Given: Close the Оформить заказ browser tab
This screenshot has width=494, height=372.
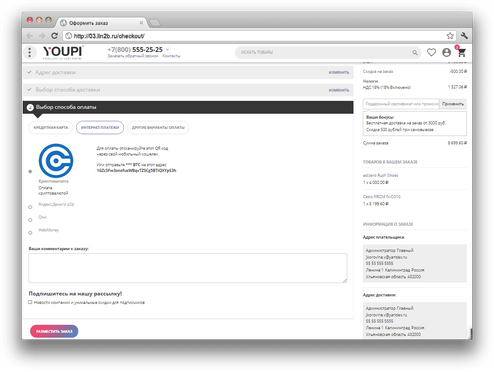Looking at the screenshot, I should pos(141,23).
